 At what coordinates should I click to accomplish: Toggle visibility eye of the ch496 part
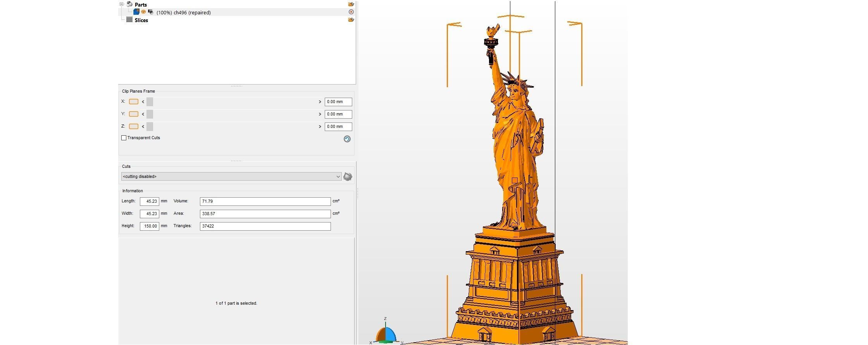[x=143, y=12]
